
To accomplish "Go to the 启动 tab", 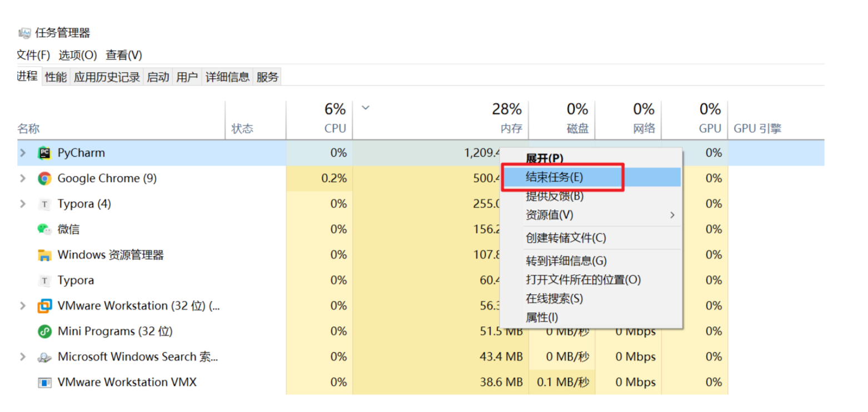I will tap(158, 77).
